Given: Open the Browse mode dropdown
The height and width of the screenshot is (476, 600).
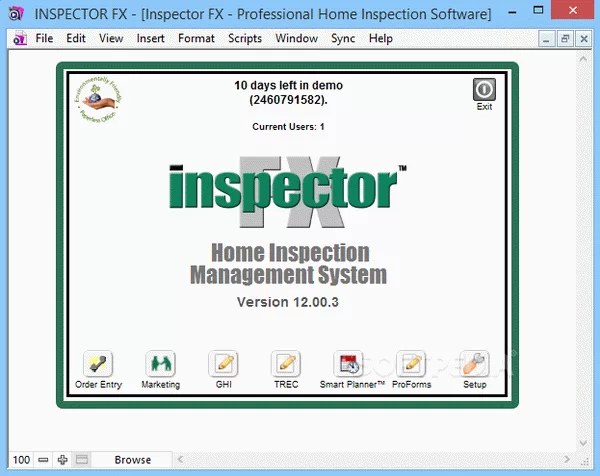Looking at the screenshot, I should [x=132, y=460].
